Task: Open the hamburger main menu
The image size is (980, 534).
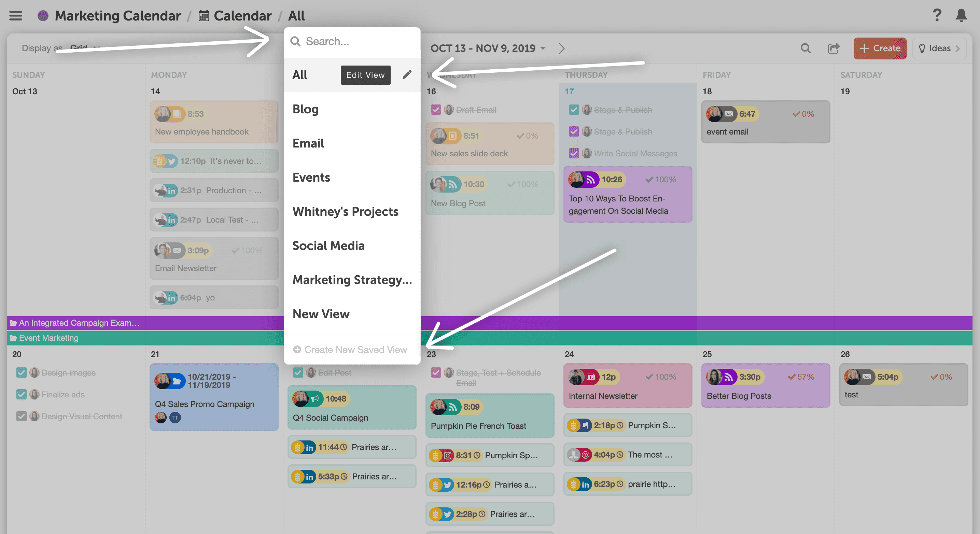Action: (16, 16)
